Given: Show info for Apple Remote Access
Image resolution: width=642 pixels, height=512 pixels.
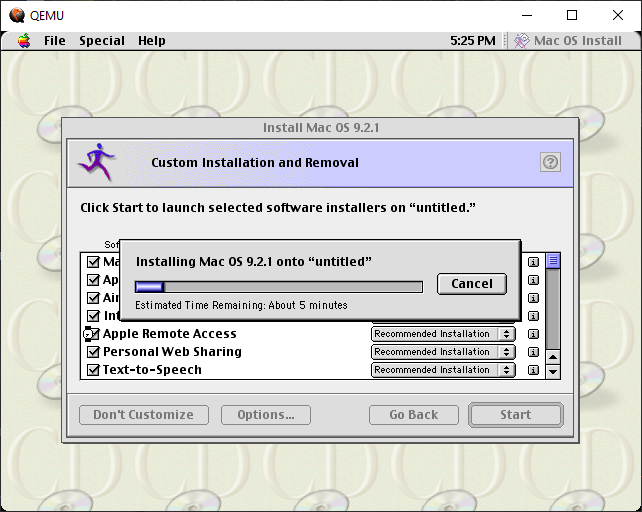Looking at the screenshot, I should click(533, 334).
